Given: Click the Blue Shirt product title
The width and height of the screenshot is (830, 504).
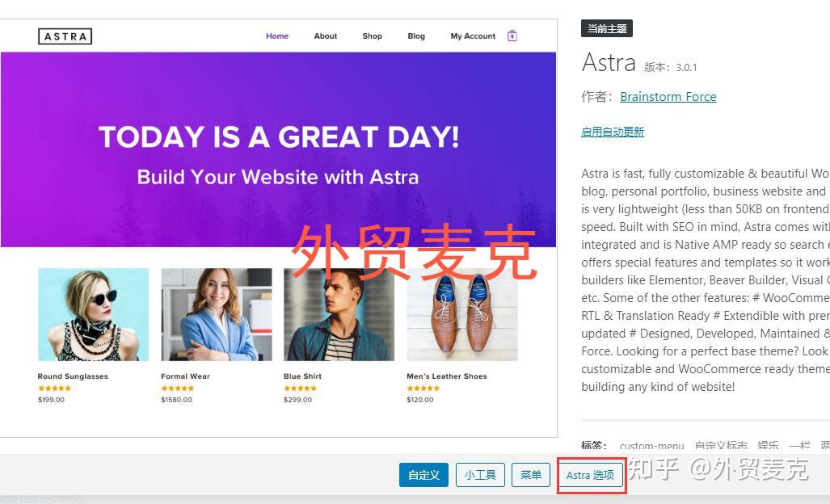Looking at the screenshot, I should pos(302,376).
